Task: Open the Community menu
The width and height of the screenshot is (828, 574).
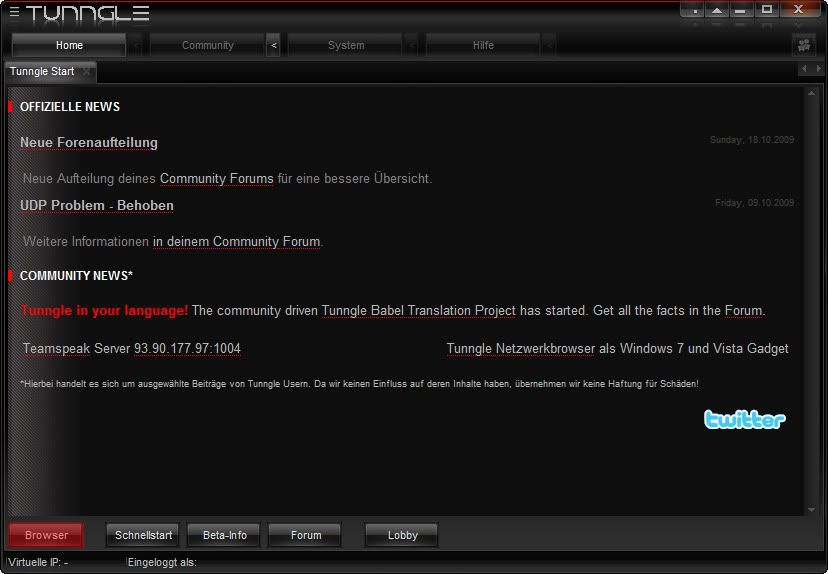Action: click(x=208, y=45)
